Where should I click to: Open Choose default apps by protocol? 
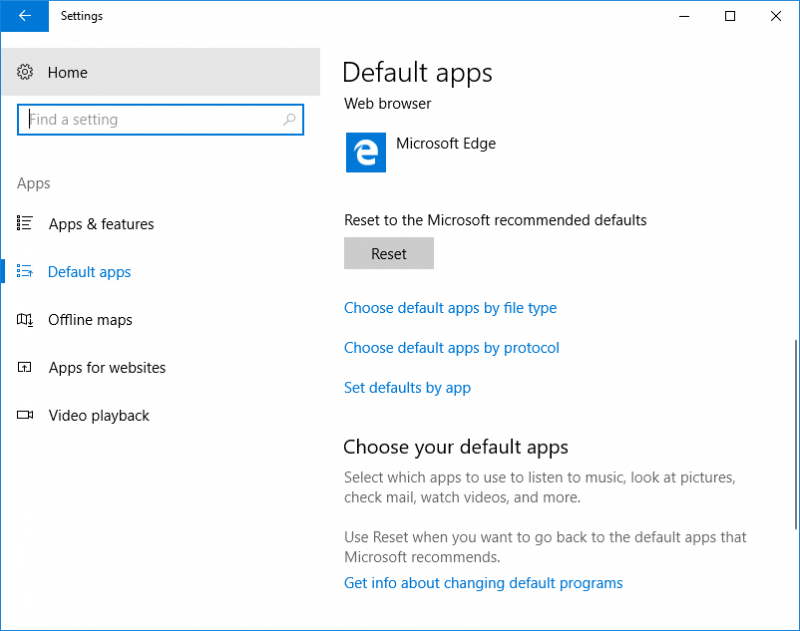pyautogui.click(x=452, y=348)
